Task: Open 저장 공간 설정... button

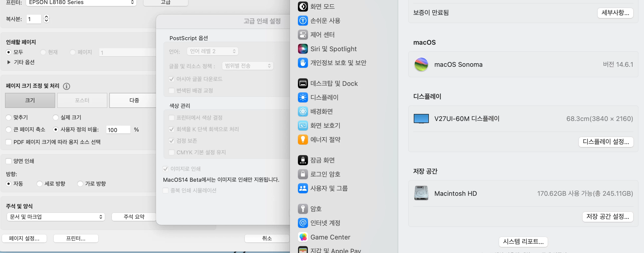Action: [x=608, y=217]
